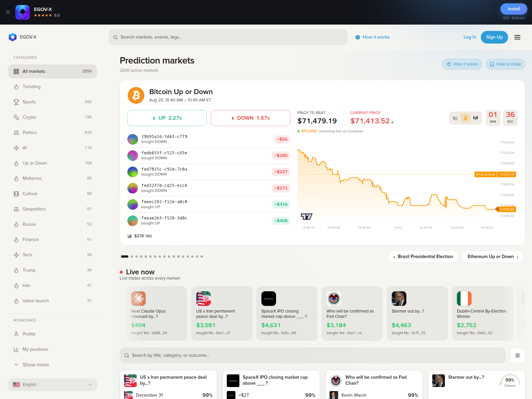Screen dimensions: 532x399
Task: Select All markets category
Action: (x=53, y=71)
